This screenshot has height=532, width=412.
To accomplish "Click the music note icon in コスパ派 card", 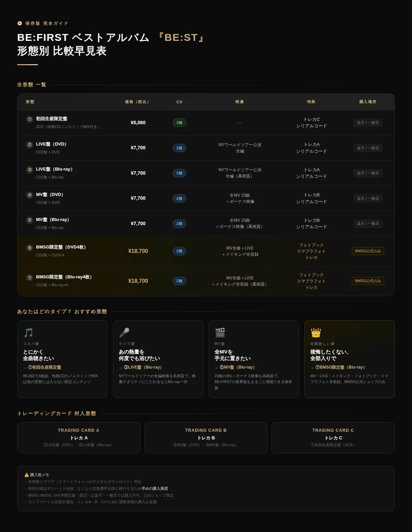I will pos(28,333).
